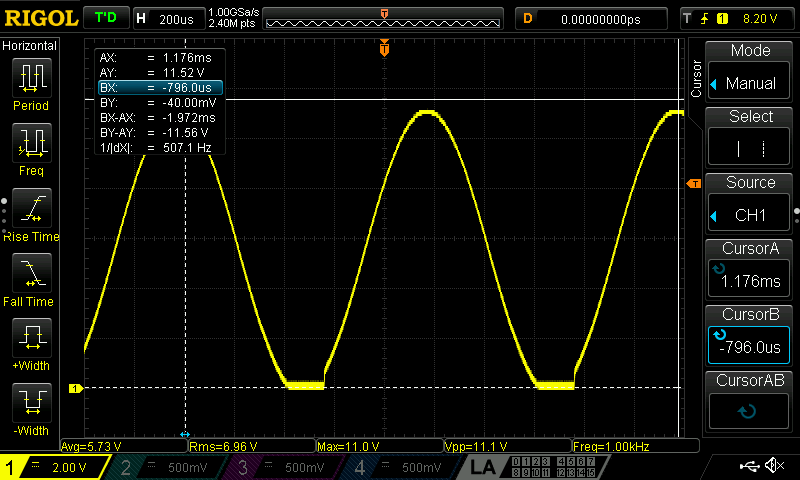Screen dimensions: 800x480
Task: Select the +Width measurement icon
Action: 32,337
